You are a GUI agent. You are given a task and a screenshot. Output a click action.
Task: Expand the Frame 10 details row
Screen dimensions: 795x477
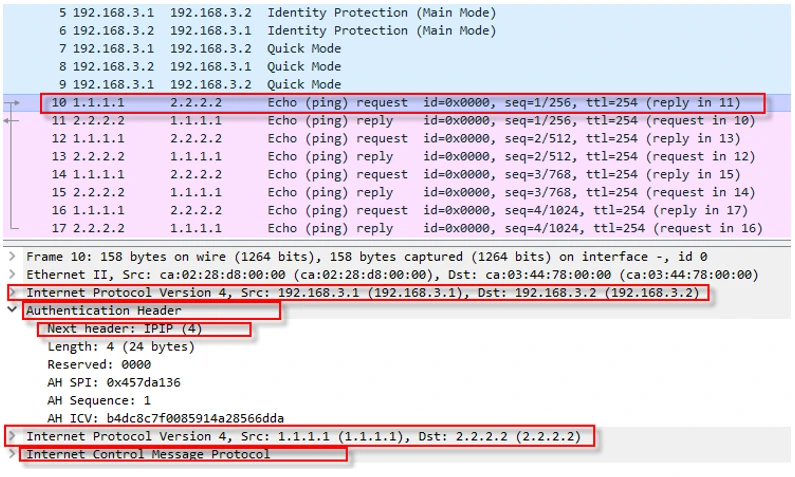pos(12,257)
